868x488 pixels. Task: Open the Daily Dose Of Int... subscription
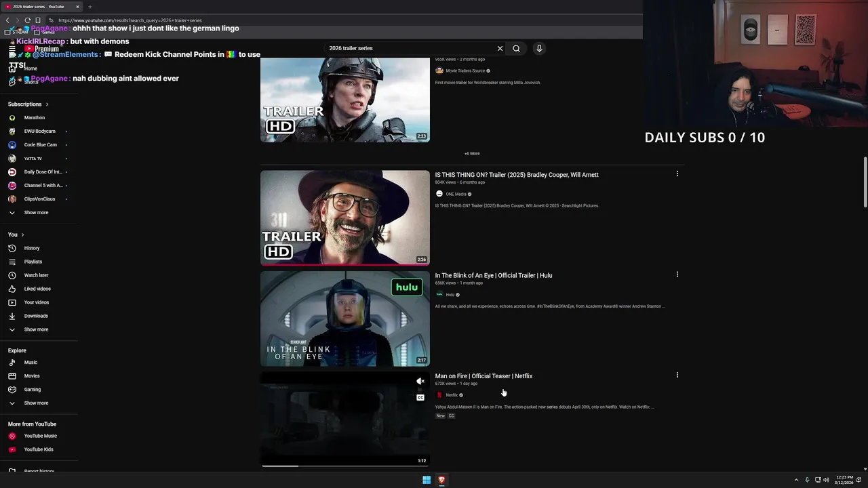pos(43,172)
